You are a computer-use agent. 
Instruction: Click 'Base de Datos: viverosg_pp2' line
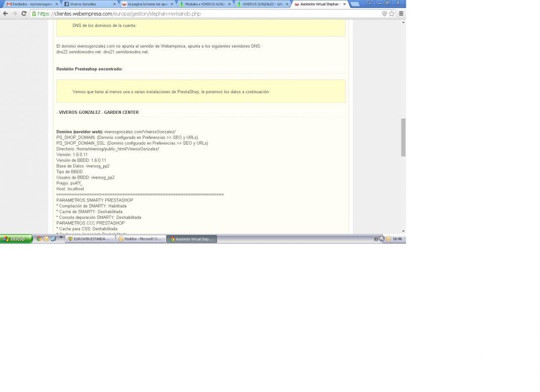pyautogui.click(x=83, y=166)
